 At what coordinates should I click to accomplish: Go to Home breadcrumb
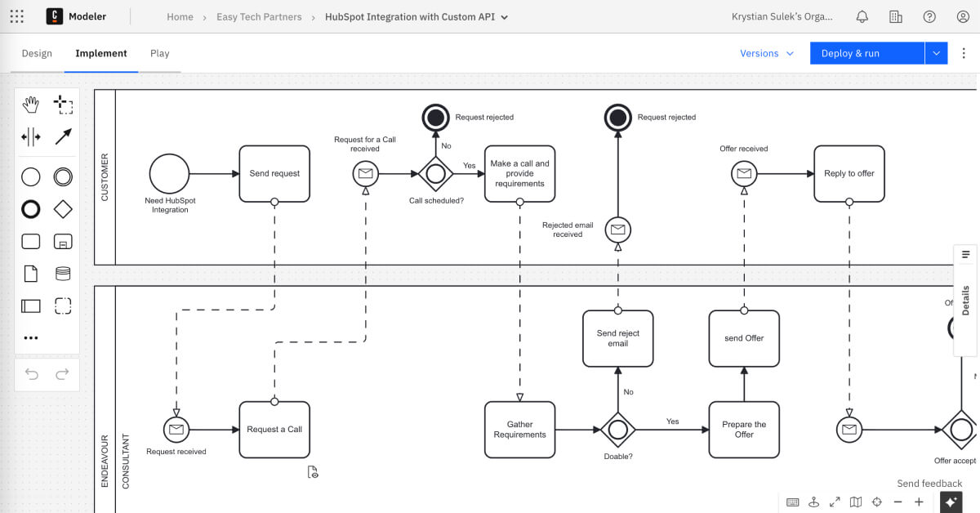click(x=180, y=16)
